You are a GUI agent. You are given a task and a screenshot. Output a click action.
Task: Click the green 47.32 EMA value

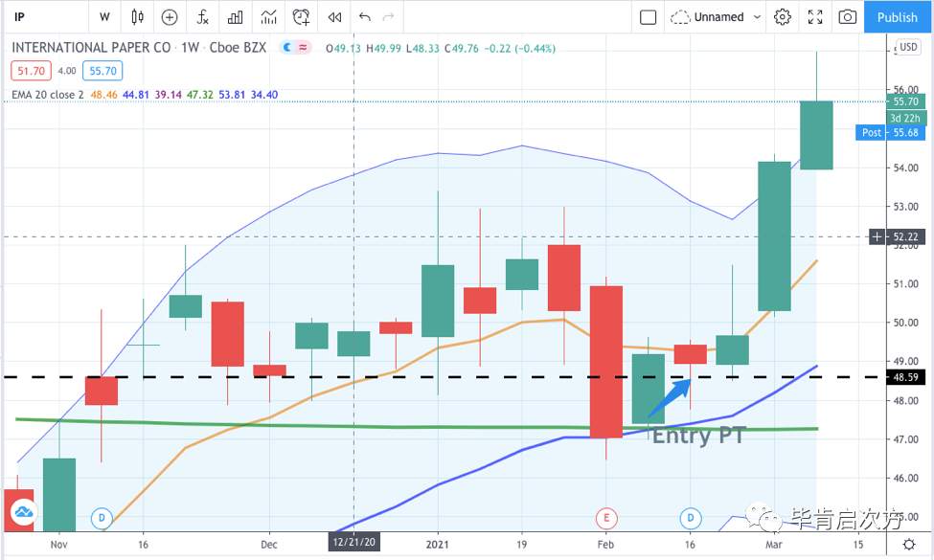point(199,95)
